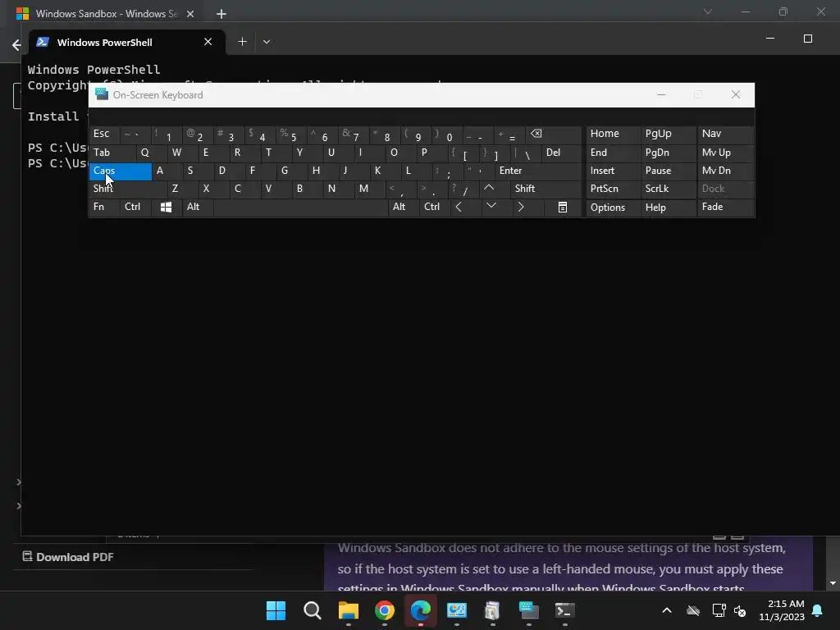Click the Backspace key icon on On-Screen Keyboard
The height and width of the screenshot is (630, 840).
click(554, 134)
